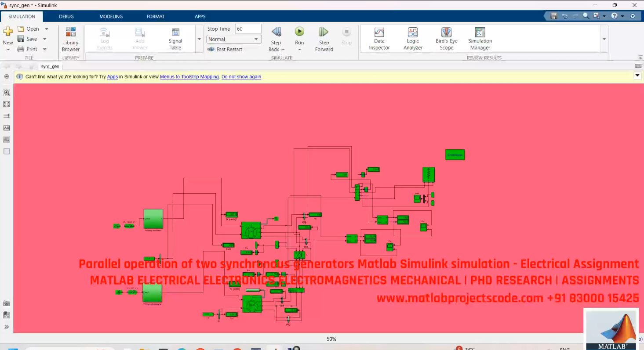Open the Data Inspector
644x350 pixels.
coord(378,39)
